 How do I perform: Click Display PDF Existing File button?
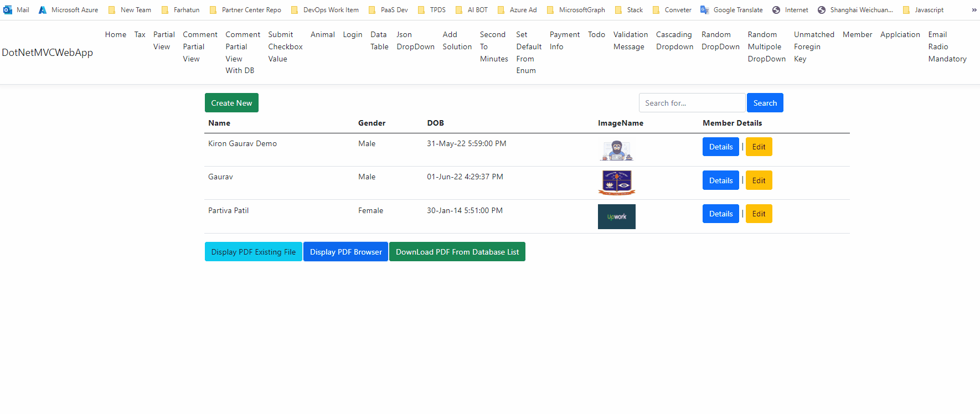254,252
